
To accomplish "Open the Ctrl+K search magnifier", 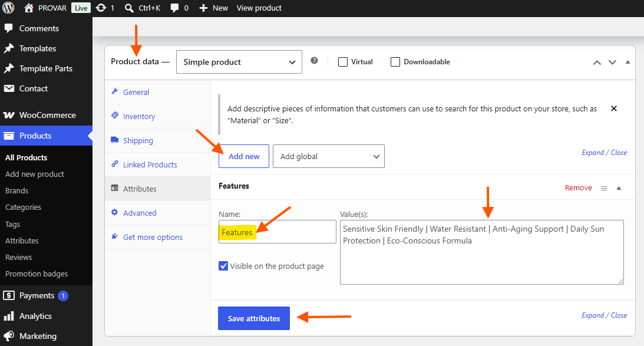I will pyautogui.click(x=129, y=8).
